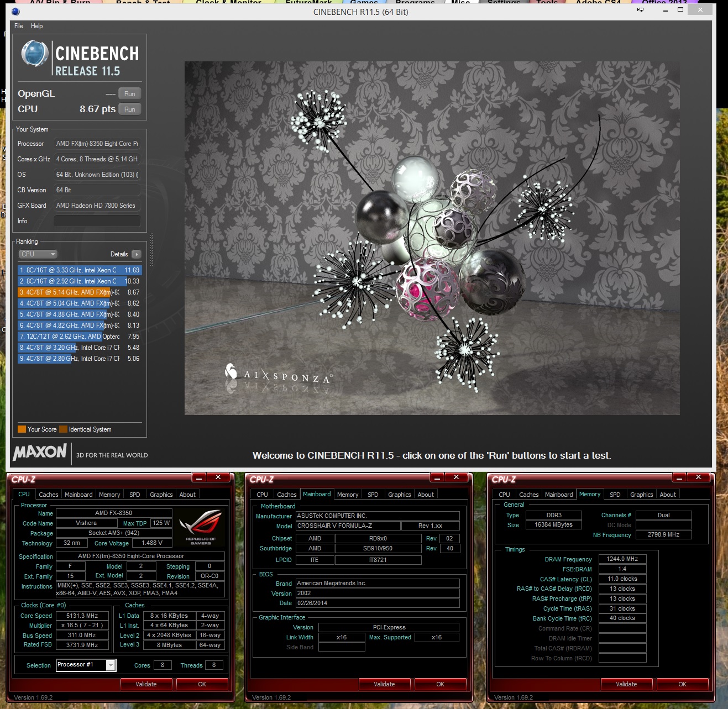Click the NB Frequency value 2798.9 MHz

click(x=664, y=535)
